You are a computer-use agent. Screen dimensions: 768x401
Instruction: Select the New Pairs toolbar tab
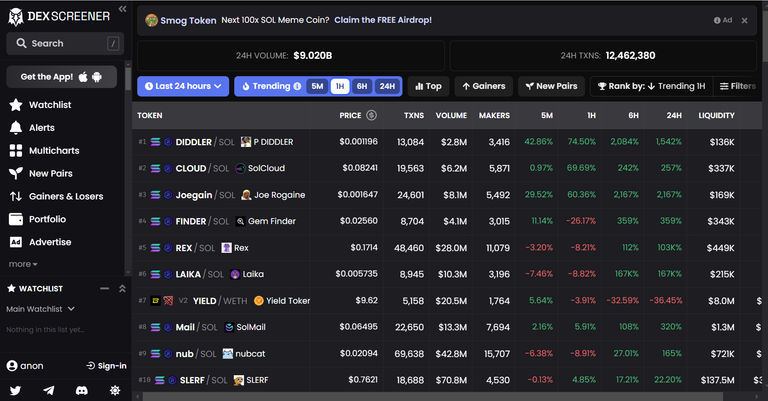pos(552,86)
